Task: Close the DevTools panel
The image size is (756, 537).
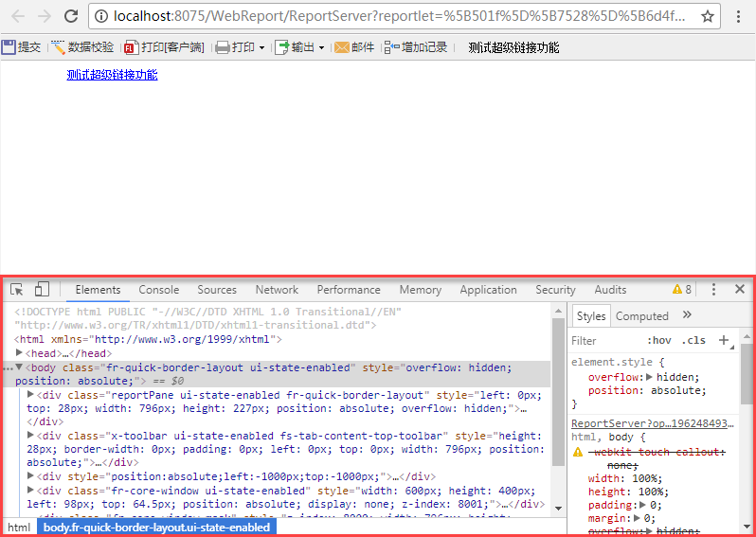Action: 740,289
